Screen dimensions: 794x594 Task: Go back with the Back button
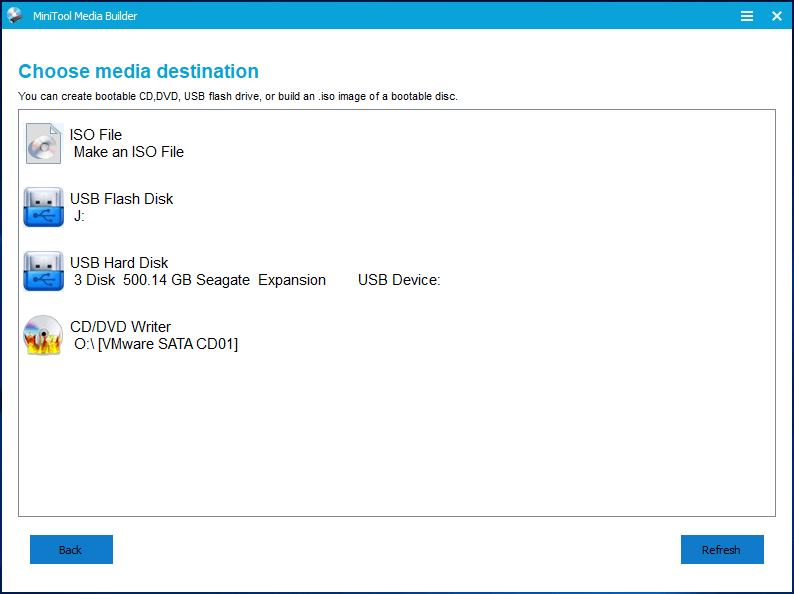click(71, 550)
